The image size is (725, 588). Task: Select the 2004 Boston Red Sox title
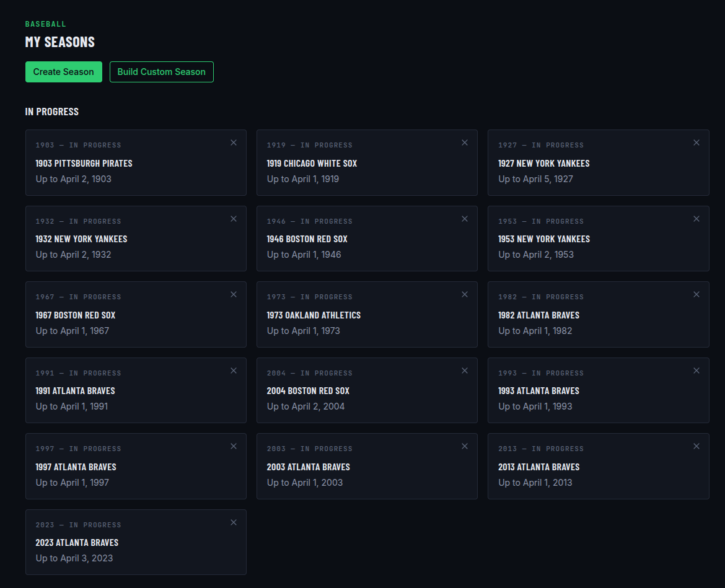[309, 391]
